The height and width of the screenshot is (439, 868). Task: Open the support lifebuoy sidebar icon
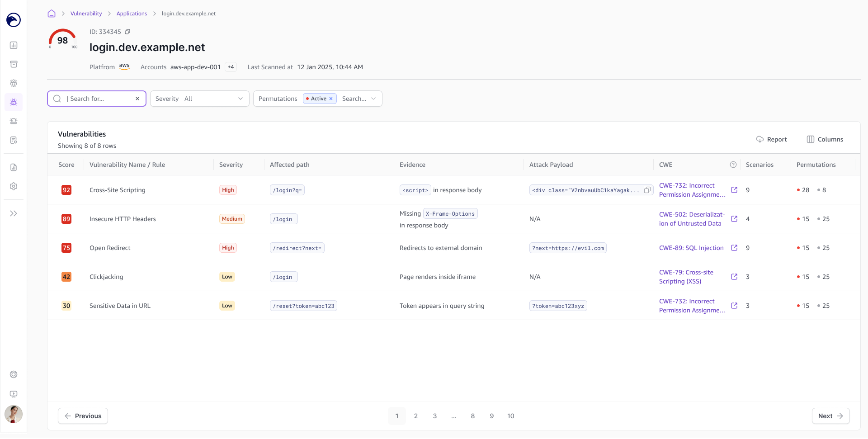coord(14,374)
